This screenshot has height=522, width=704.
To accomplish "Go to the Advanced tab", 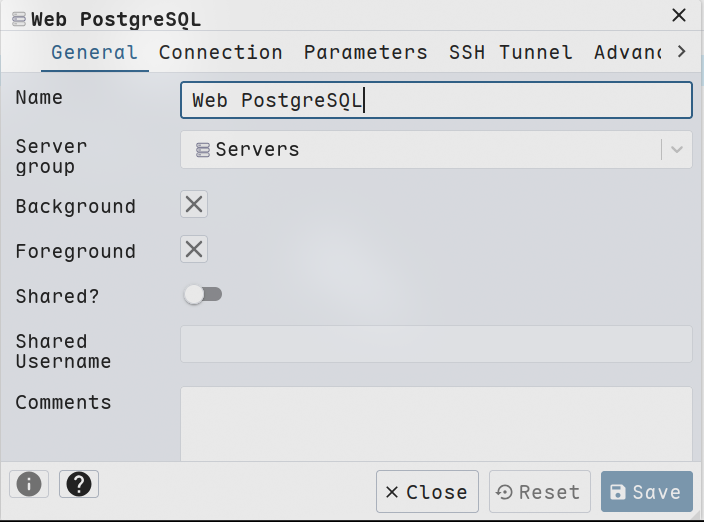I will tap(627, 52).
